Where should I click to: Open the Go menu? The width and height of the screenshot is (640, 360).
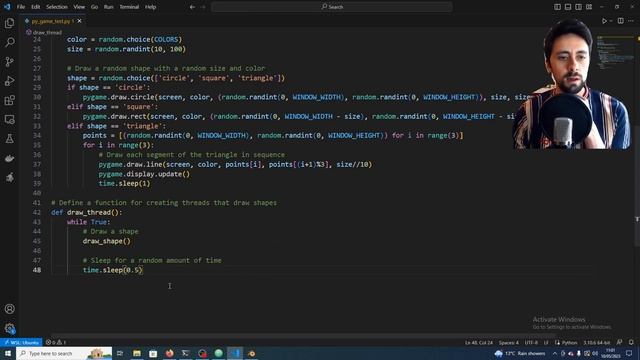(x=94, y=7)
